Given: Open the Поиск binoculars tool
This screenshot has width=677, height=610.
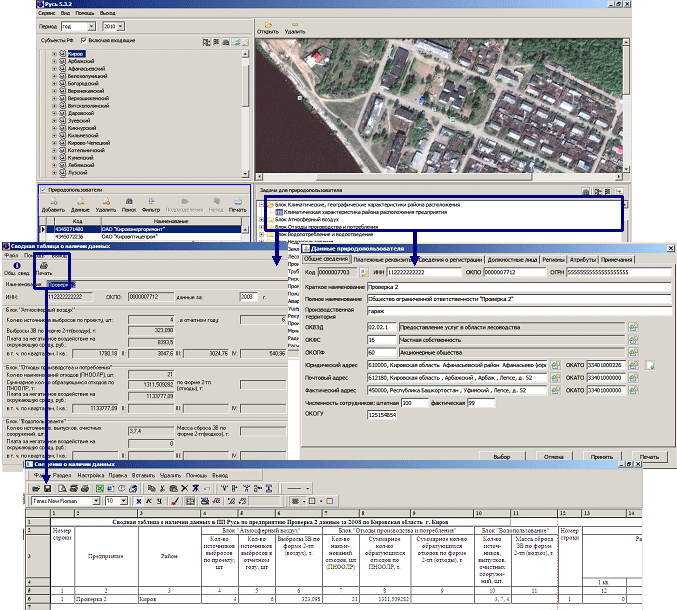Looking at the screenshot, I should (x=129, y=201).
